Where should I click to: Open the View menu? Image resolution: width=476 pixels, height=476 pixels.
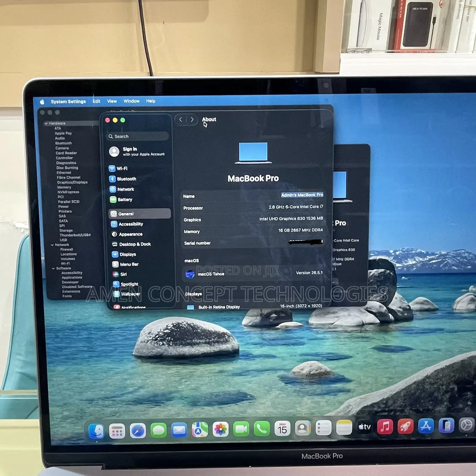click(x=112, y=101)
